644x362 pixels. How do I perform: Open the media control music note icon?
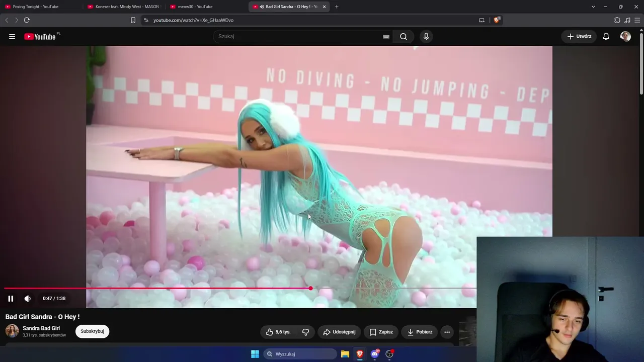click(x=627, y=20)
